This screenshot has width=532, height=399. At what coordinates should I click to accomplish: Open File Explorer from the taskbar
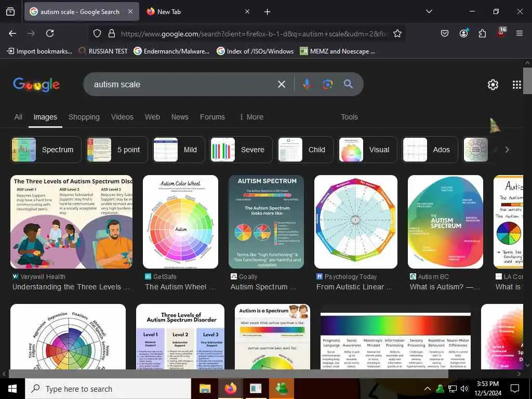[x=205, y=389]
